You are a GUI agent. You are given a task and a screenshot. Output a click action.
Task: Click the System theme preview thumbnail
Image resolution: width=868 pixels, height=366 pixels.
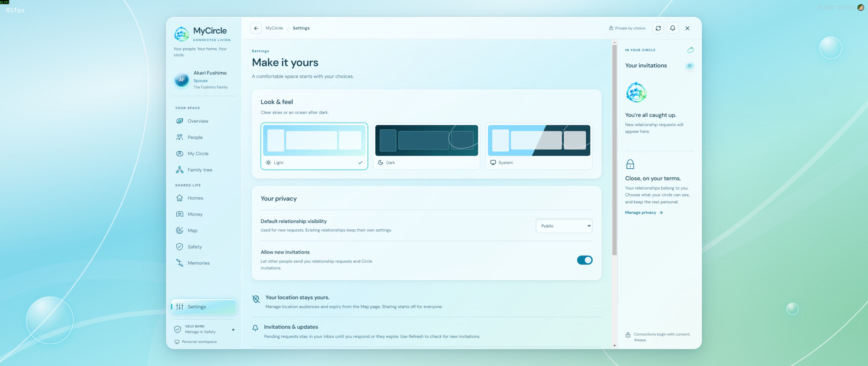[x=539, y=141]
